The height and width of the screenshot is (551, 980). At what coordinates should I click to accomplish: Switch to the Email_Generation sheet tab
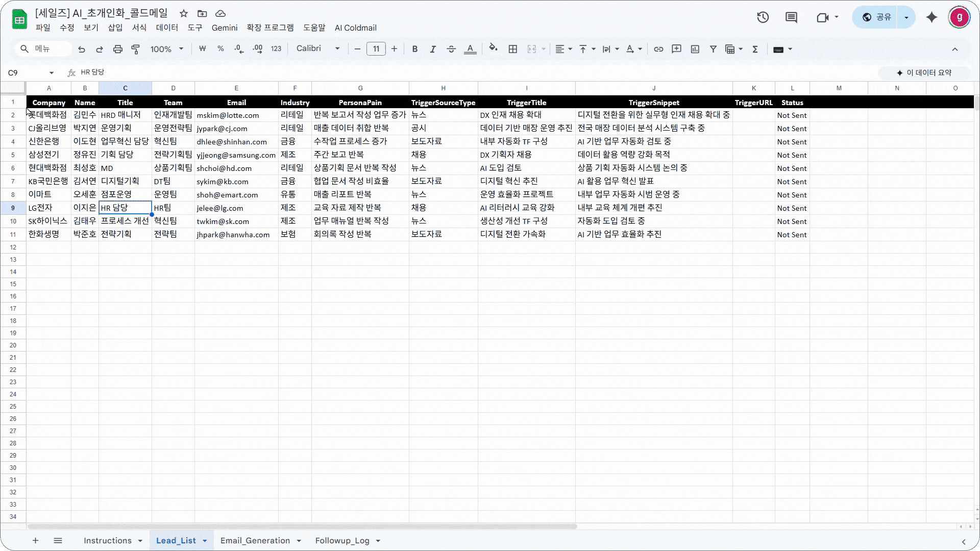tap(255, 541)
